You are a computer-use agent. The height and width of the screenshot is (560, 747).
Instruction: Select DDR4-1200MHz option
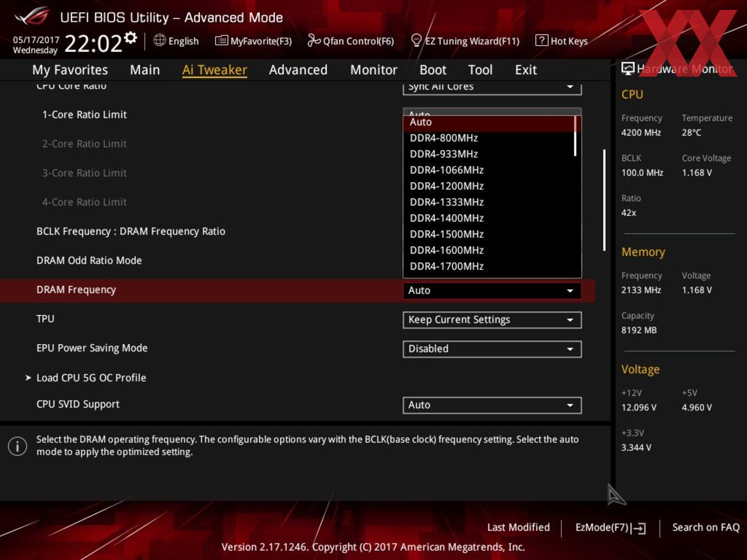click(489, 186)
